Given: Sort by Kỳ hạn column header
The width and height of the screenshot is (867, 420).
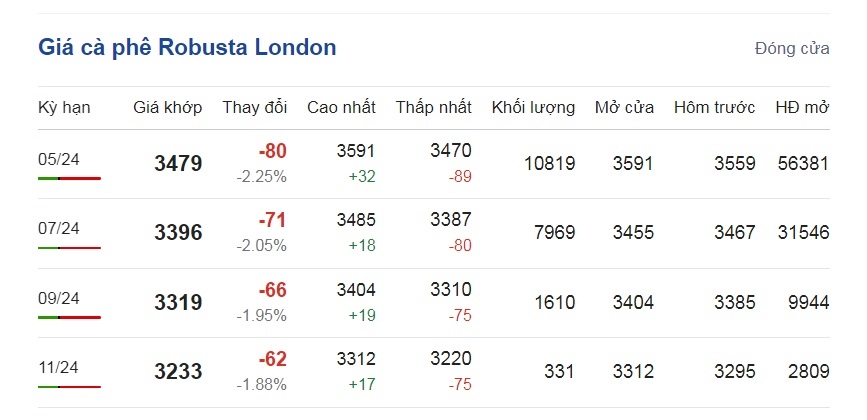Looking at the screenshot, I should click(64, 108).
